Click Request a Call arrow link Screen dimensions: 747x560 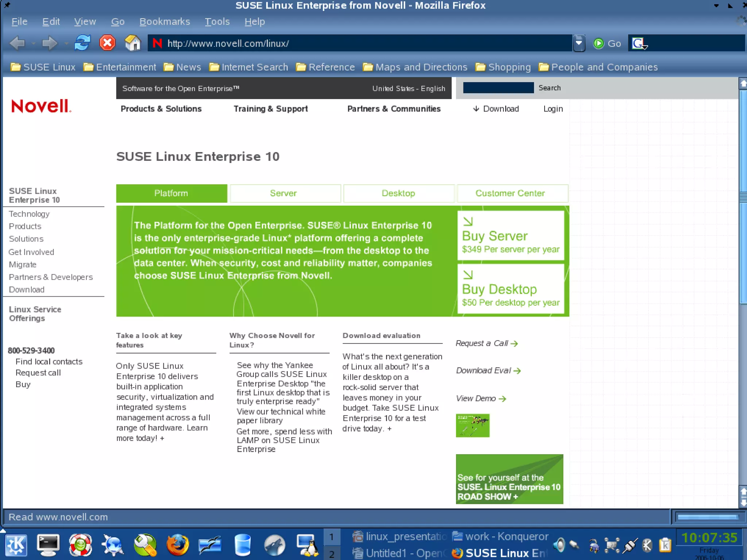pyautogui.click(x=487, y=343)
